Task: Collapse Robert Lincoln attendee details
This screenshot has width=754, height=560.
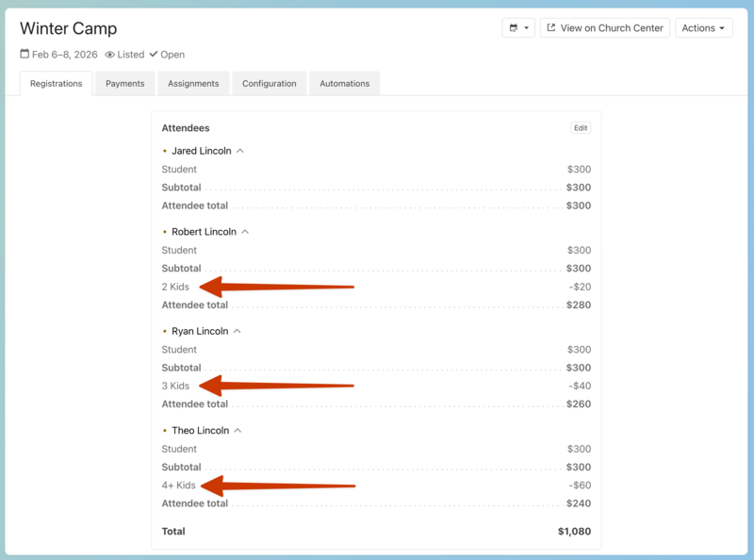Action: tap(245, 231)
